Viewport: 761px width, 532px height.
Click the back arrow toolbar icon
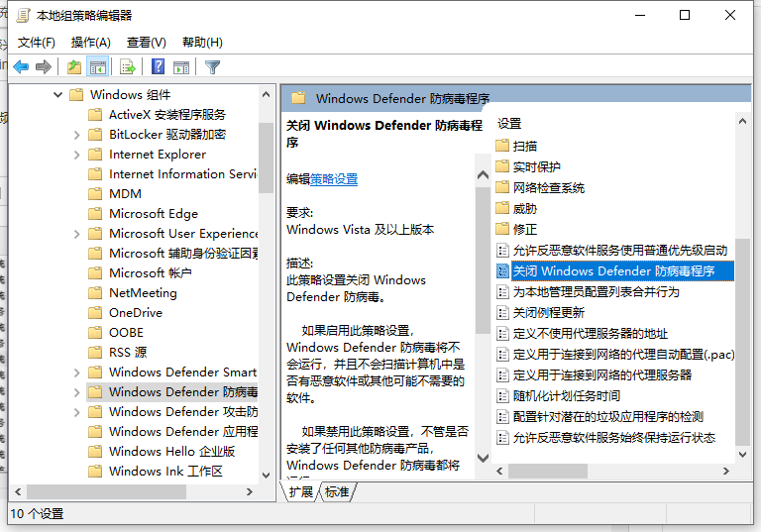[21, 67]
